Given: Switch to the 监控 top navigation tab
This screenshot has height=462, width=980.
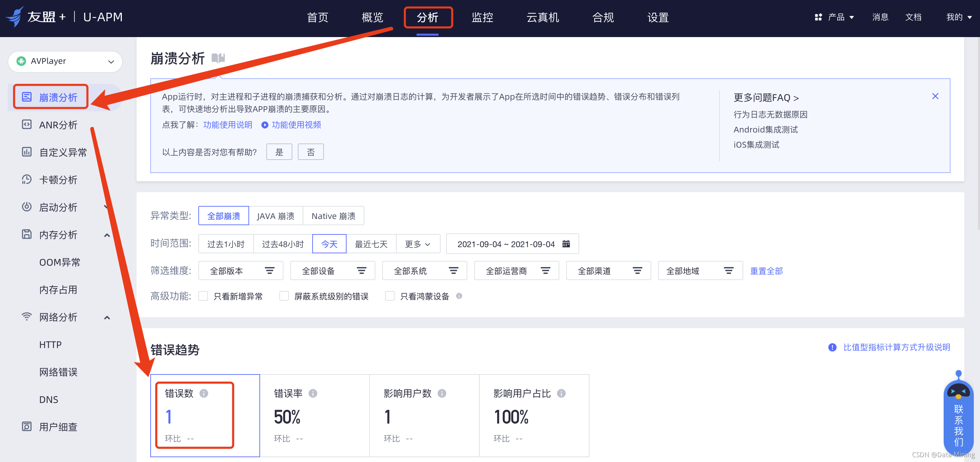Looking at the screenshot, I should click(x=482, y=18).
